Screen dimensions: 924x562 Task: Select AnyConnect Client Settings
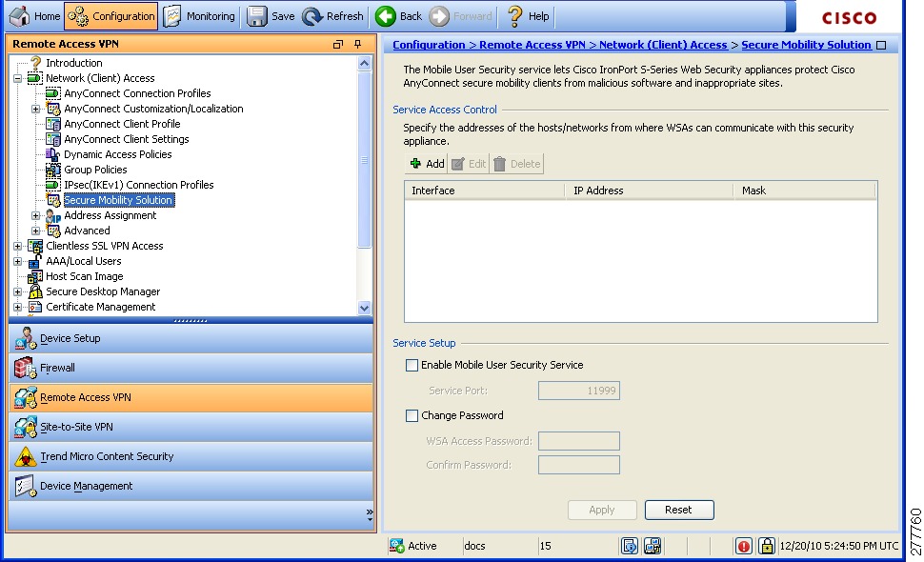click(126, 139)
